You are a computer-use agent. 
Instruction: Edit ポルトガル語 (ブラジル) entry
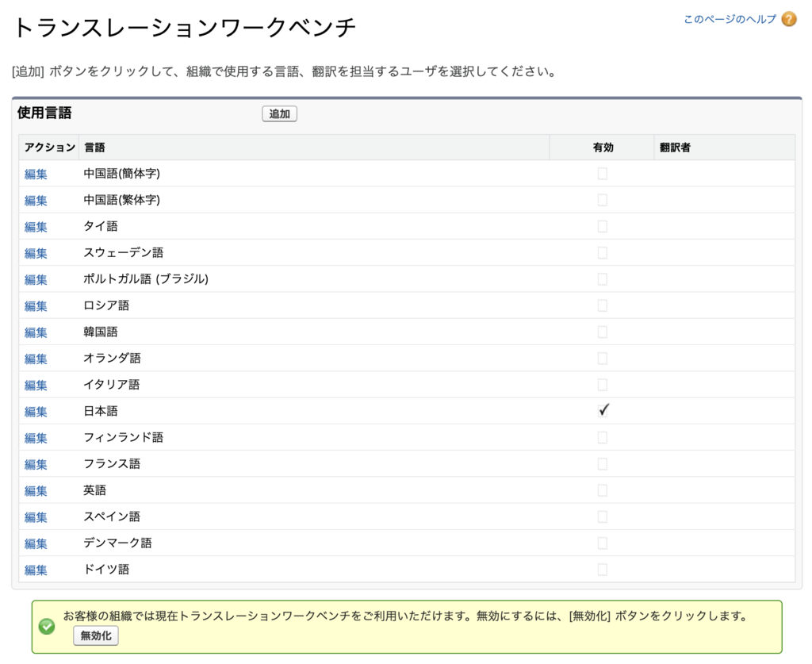(36, 279)
